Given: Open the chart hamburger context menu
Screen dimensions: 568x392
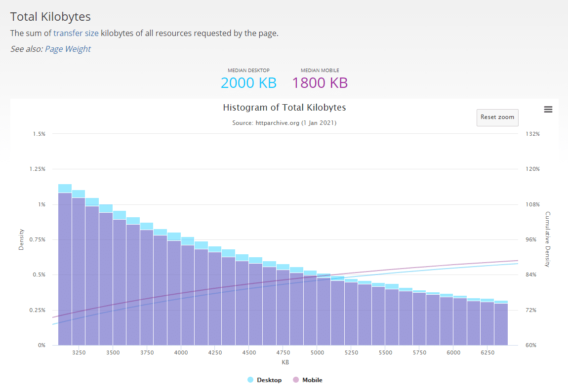Looking at the screenshot, I should pyautogui.click(x=548, y=110).
